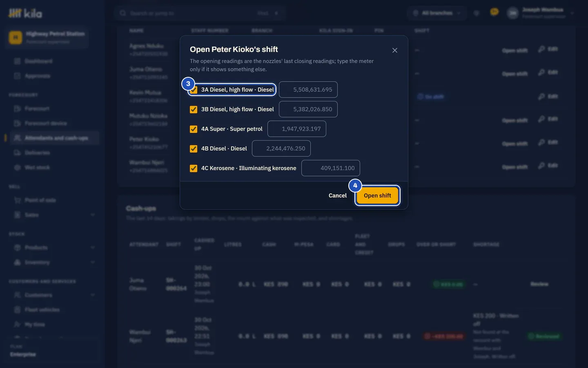Focus the 3A Diesel opening reading field
The image size is (588, 368).
point(308,90)
